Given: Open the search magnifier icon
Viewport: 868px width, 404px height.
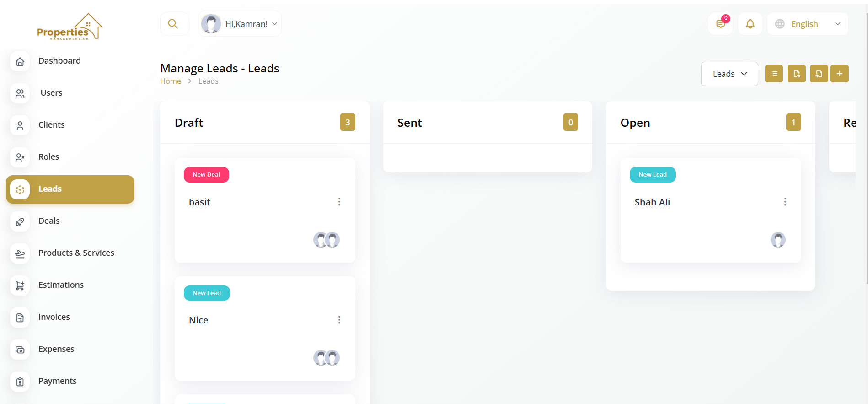Looking at the screenshot, I should point(173,24).
